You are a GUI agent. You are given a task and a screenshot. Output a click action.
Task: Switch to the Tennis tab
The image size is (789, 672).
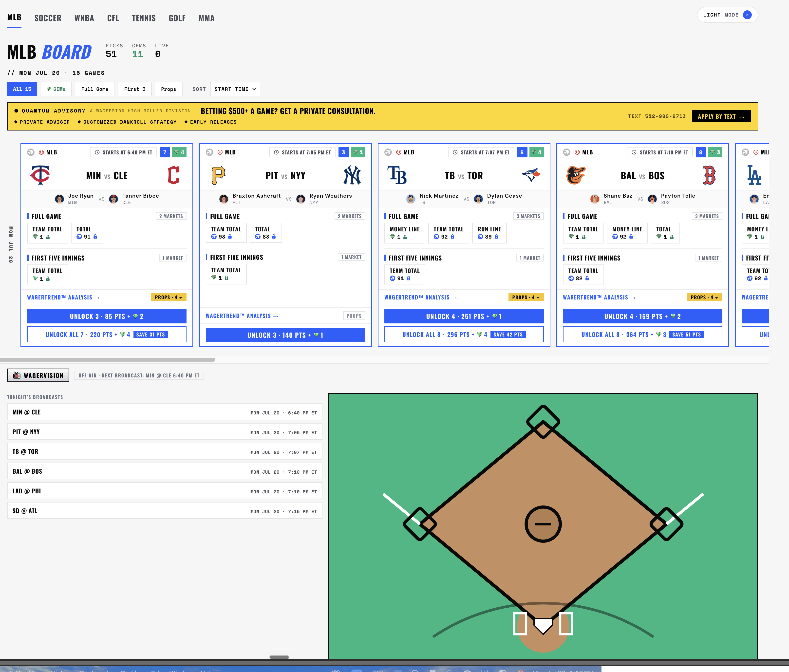pos(144,18)
